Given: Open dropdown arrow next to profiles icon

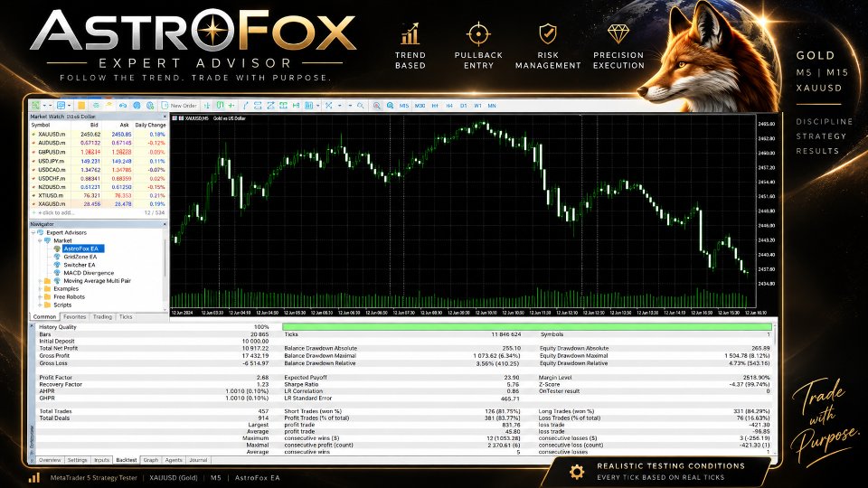Looking at the screenshot, I should point(70,105).
